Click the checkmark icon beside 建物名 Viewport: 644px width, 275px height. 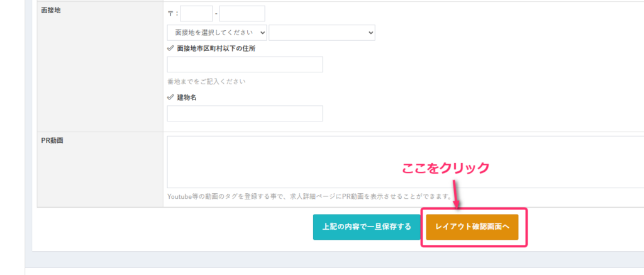[x=170, y=98]
